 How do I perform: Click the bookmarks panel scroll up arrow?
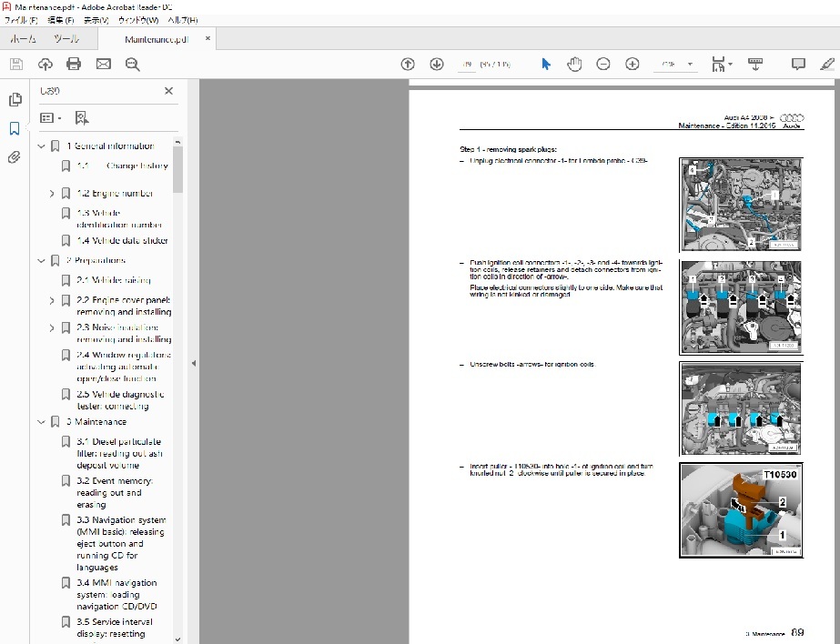tap(177, 142)
